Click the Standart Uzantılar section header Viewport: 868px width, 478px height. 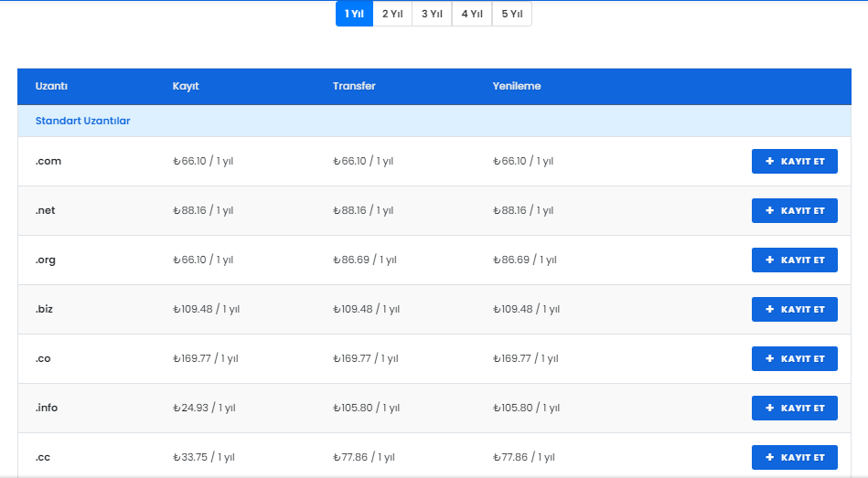82,121
